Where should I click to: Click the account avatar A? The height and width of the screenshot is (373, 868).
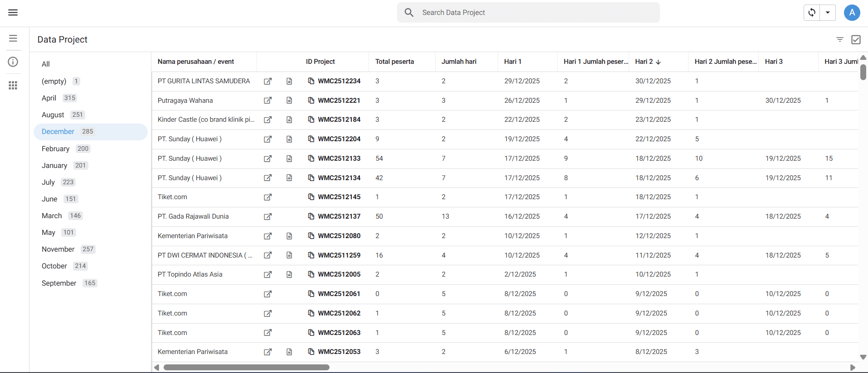(852, 13)
